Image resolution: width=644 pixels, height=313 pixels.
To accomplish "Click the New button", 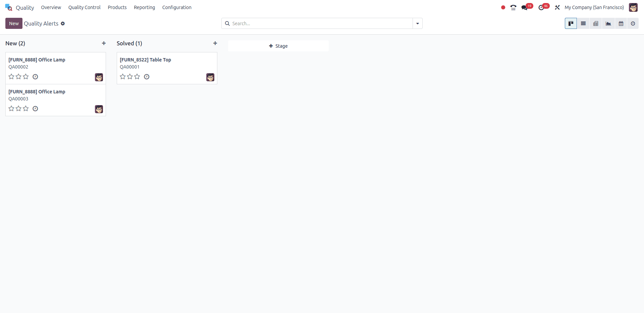I will [13, 23].
